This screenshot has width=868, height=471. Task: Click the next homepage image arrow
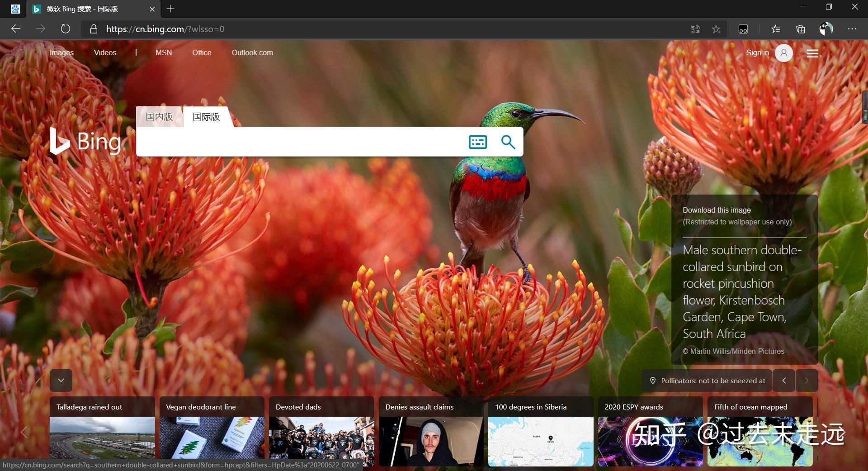pyautogui.click(x=807, y=381)
